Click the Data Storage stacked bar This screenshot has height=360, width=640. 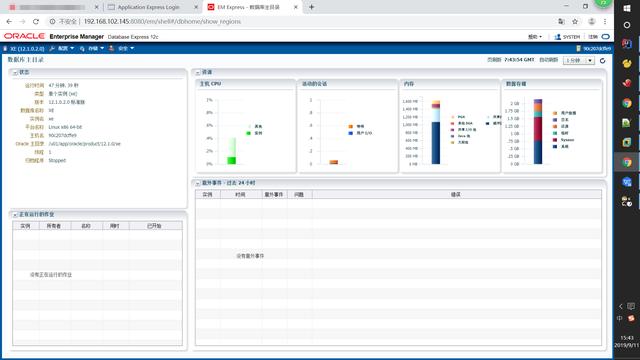coord(538,131)
